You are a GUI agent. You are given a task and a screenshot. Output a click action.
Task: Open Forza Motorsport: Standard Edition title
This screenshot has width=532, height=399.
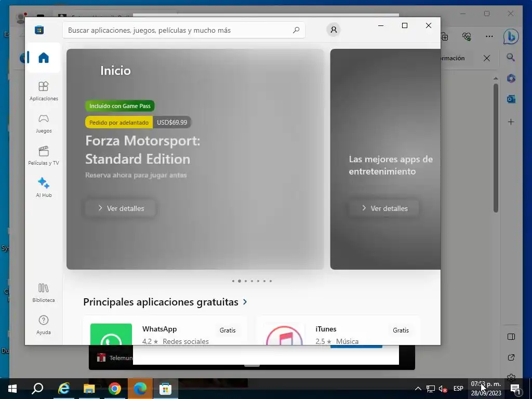(143, 150)
